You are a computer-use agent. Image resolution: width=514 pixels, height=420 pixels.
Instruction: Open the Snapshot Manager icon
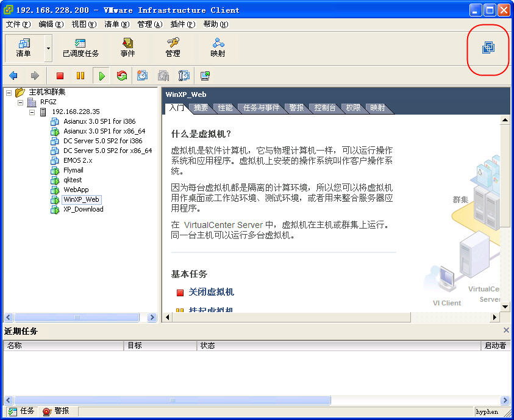pyautogui.click(x=184, y=76)
